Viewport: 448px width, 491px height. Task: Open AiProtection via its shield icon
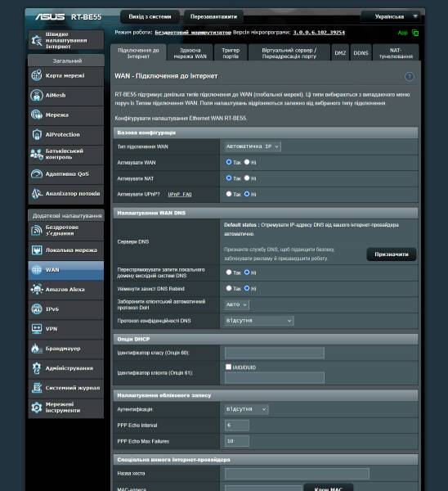[37, 135]
